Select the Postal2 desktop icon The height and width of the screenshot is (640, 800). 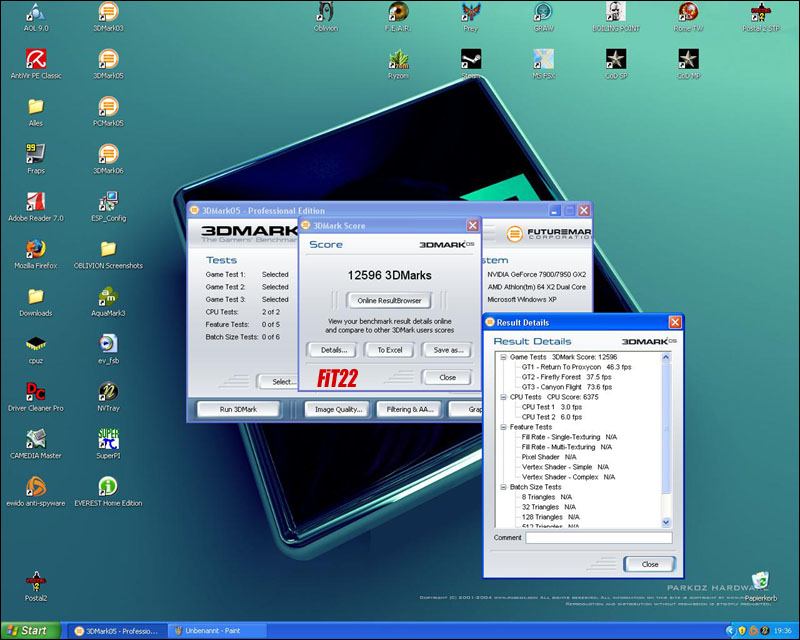pyautogui.click(x=36, y=586)
